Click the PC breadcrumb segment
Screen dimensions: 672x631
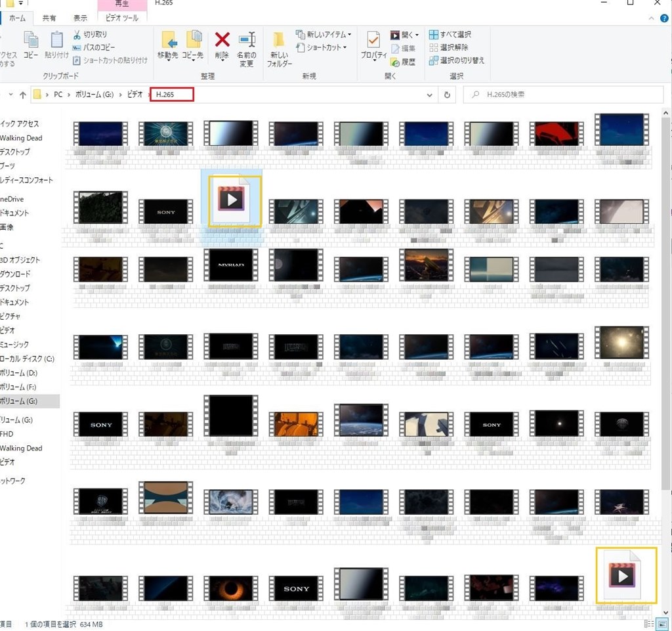[x=58, y=95]
